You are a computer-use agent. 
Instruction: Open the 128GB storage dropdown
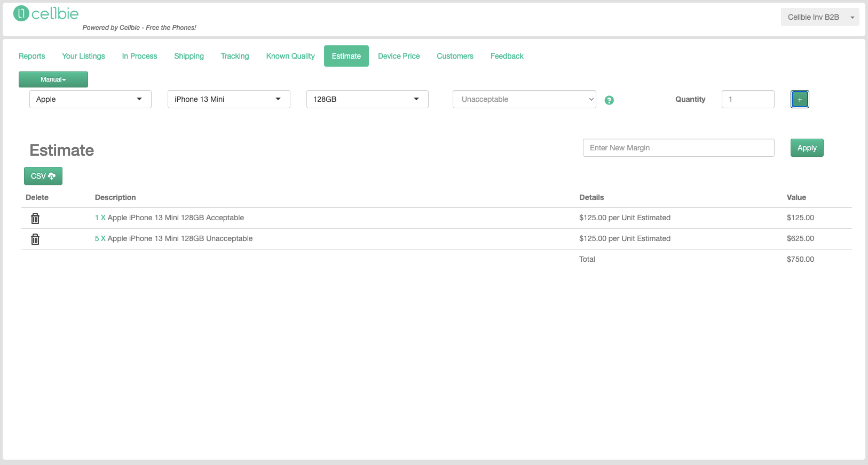(367, 99)
